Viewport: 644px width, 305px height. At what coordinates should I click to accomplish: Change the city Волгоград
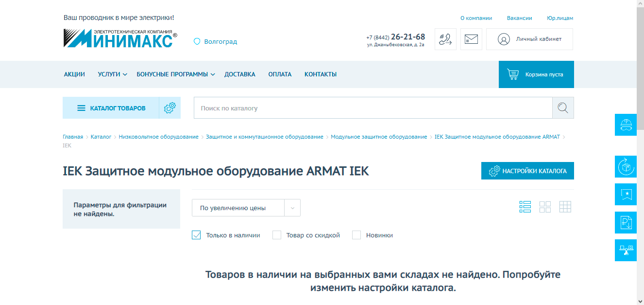point(220,42)
